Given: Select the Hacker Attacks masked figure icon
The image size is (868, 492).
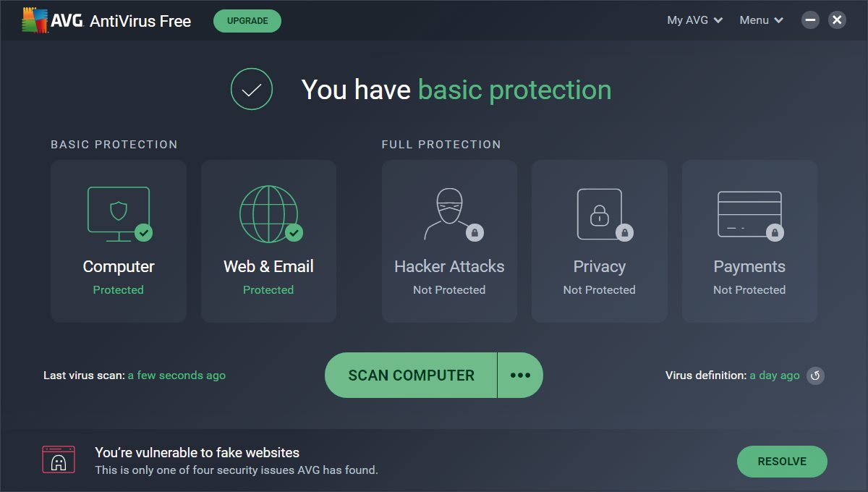Looking at the screenshot, I should (x=451, y=214).
